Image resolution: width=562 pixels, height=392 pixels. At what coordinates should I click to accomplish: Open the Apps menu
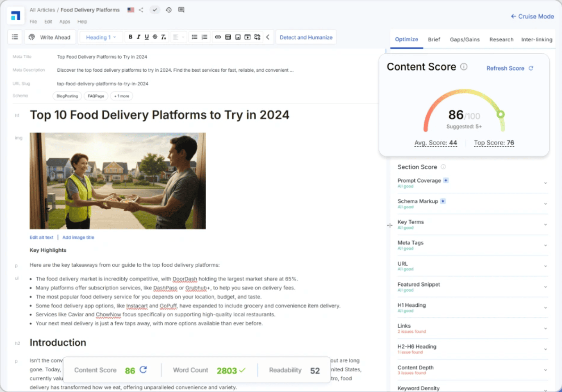point(65,22)
